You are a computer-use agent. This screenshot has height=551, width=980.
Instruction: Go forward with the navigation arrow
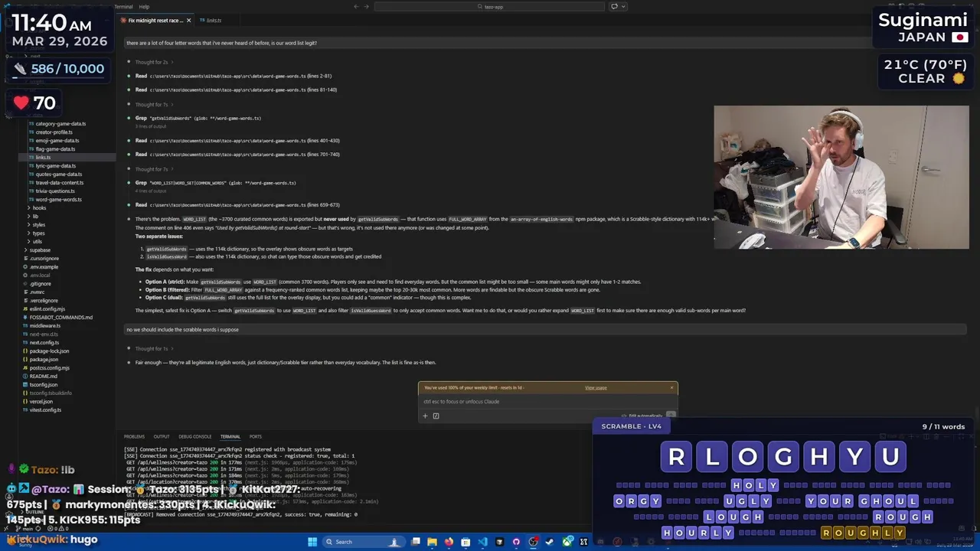[366, 7]
